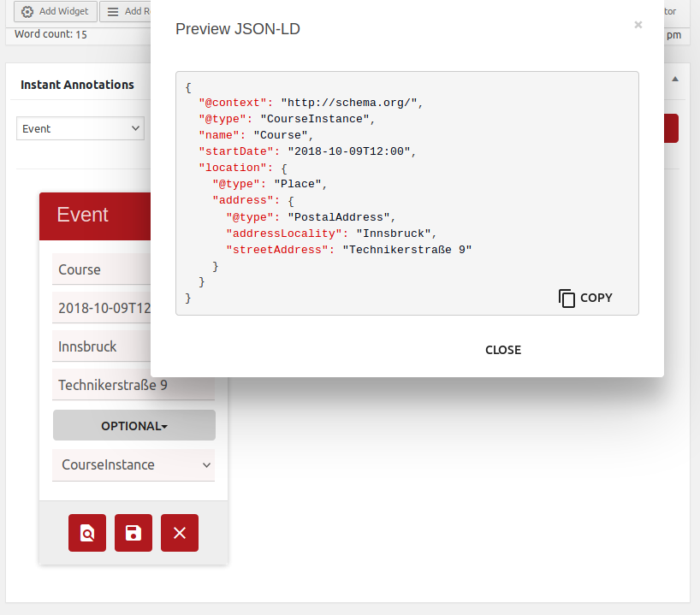The height and width of the screenshot is (615, 700).
Task: Close the Preview JSON-LD dialog with X
Action: pos(638,25)
